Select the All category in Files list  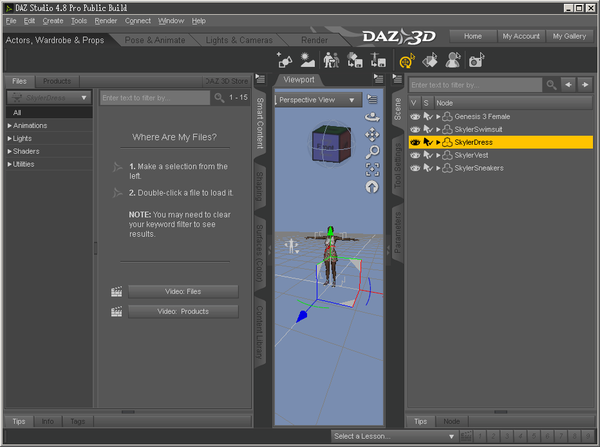click(49, 113)
